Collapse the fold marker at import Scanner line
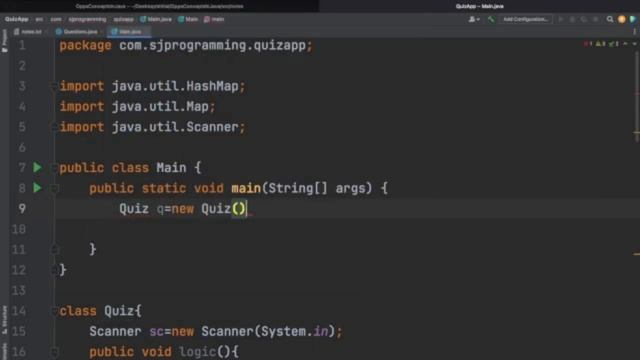 54,127
